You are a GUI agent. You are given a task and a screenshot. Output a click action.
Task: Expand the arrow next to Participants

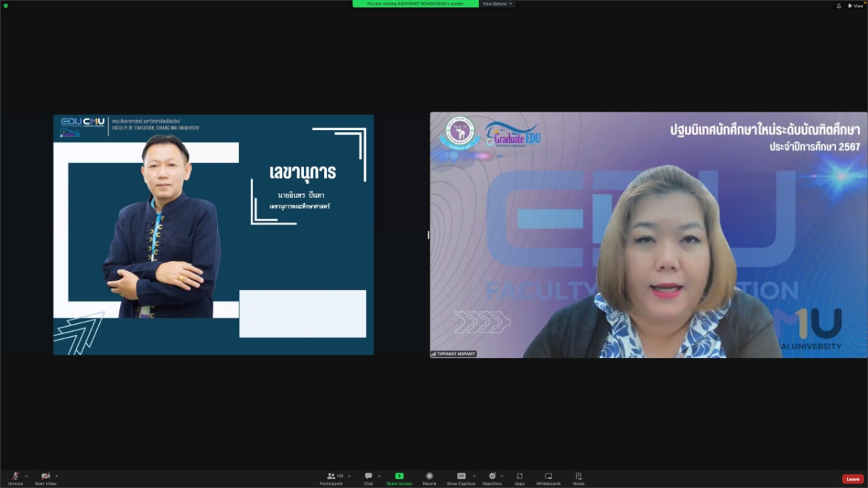[x=349, y=476]
